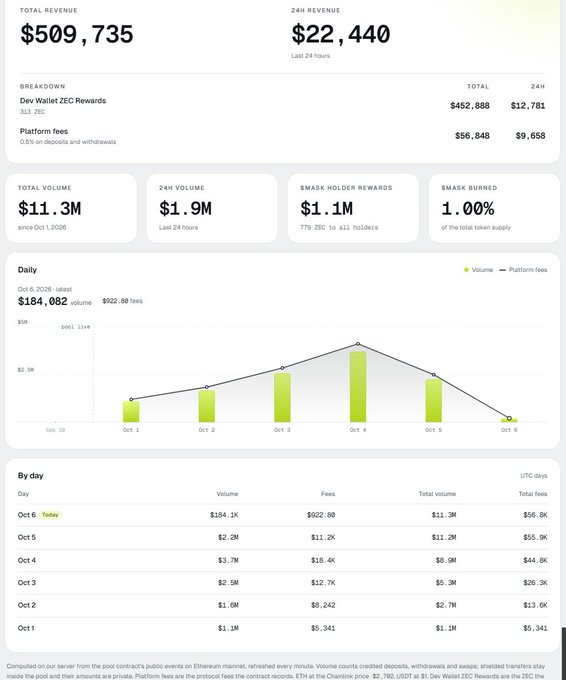
Task: Select the Oct 4 volume bar
Action: [x=358, y=386]
